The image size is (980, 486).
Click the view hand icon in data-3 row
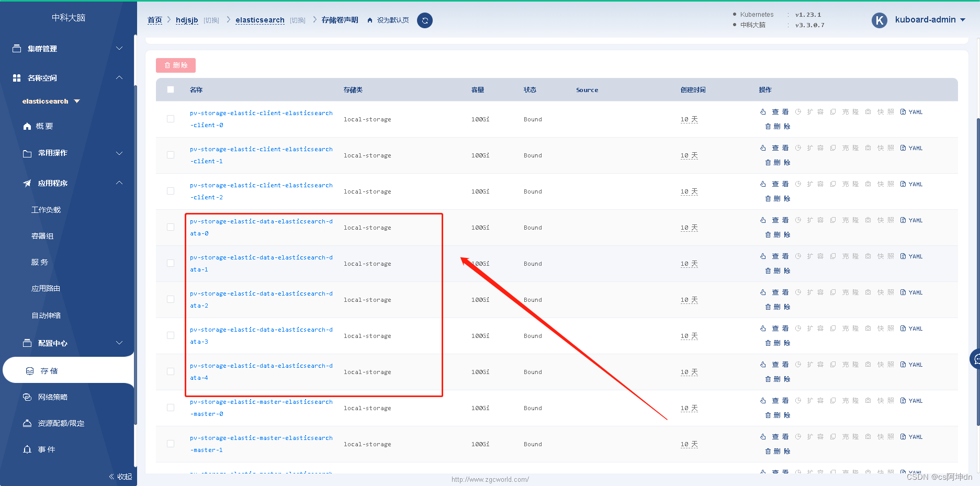pyautogui.click(x=763, y=329)
